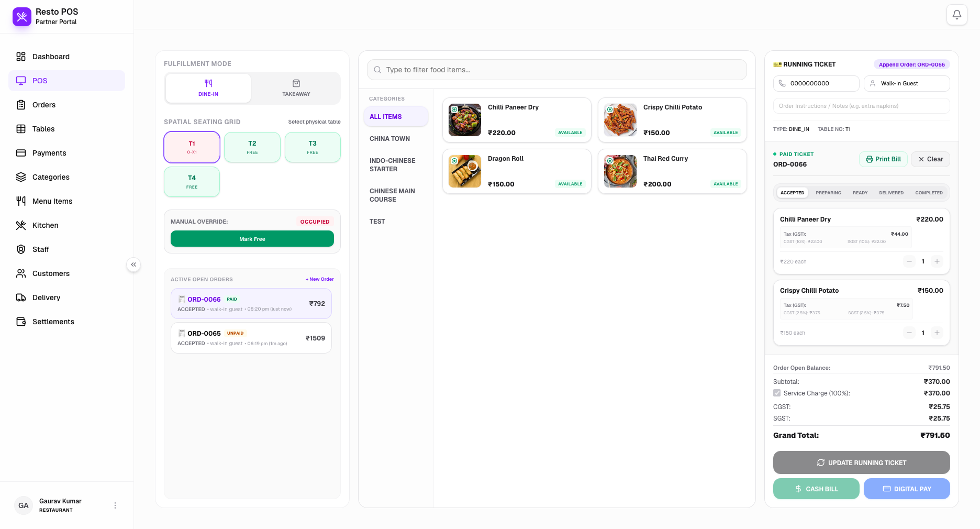The image size is (980, 529).
Task: Click the order instructions notes field
Action: [862, 106]
